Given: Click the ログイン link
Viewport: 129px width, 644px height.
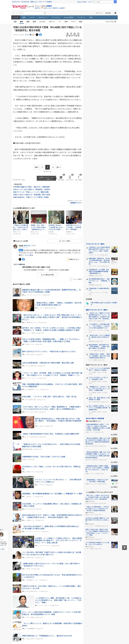Looking at the screenshot, I should click(38, 8).
